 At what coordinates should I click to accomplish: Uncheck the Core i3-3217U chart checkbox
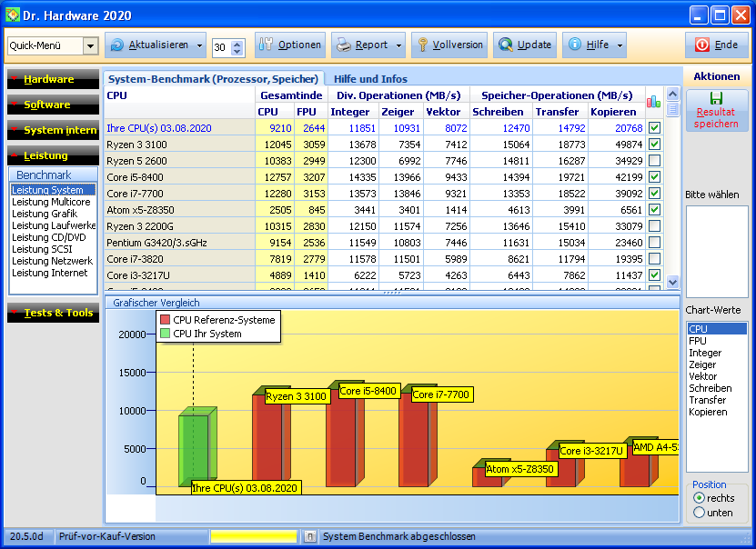[x=654, y=275]
